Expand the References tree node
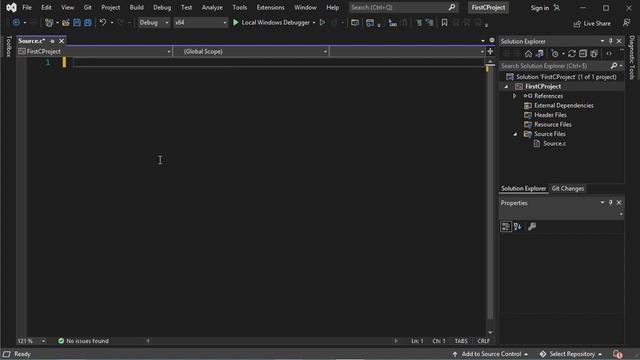Image resolution: width=640 pixels, height=360 pixels. point(514,96)
